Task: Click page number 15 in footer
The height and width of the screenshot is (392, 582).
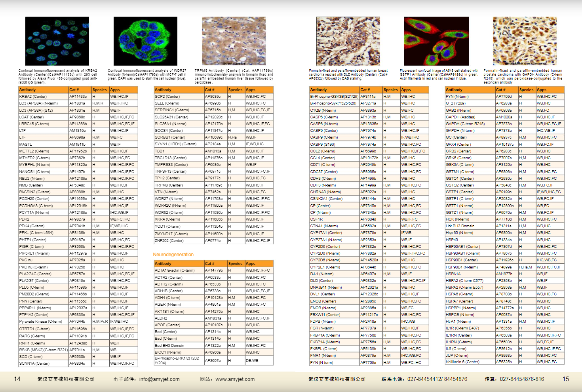Action: coord(566,379)
